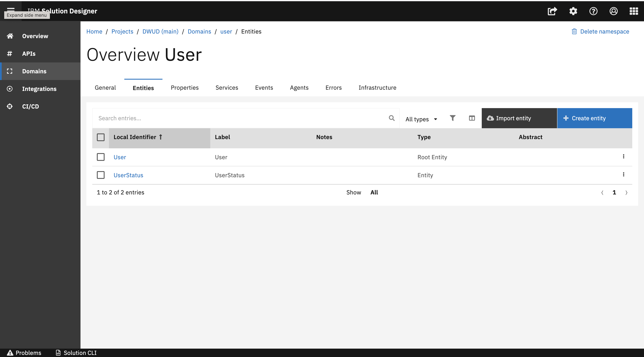
Task: Open the UserStatus entity link
Action: coord(128,175)
